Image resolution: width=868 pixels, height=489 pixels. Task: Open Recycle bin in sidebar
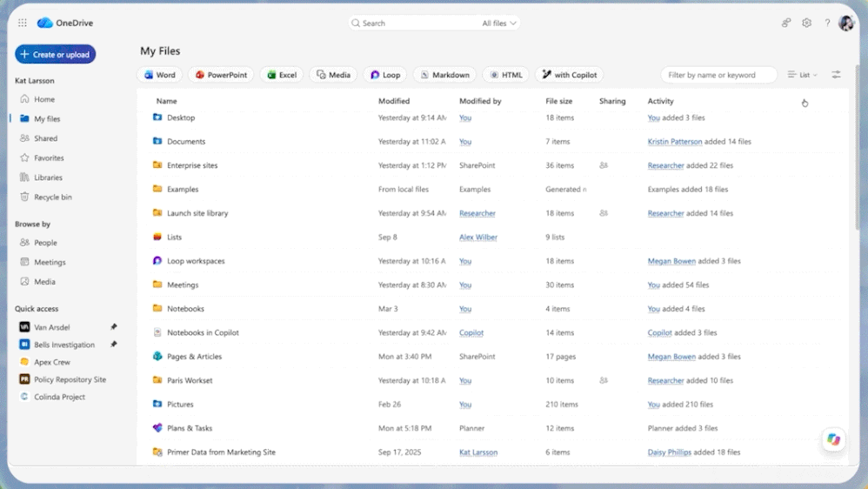52,197
